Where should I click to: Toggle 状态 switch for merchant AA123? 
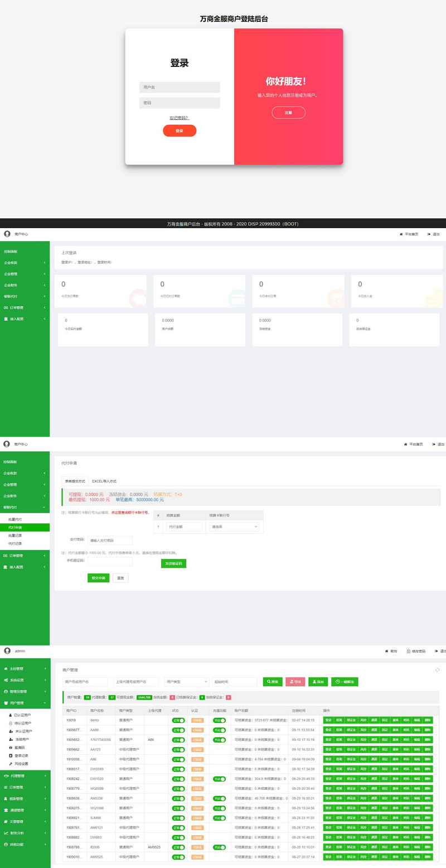(x=178, y=749)
